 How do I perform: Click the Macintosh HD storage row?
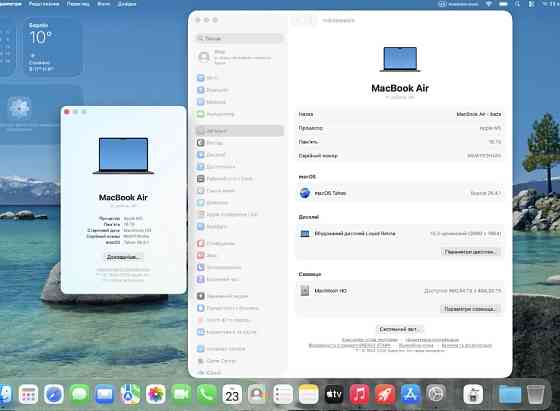(x=400, y=291)
